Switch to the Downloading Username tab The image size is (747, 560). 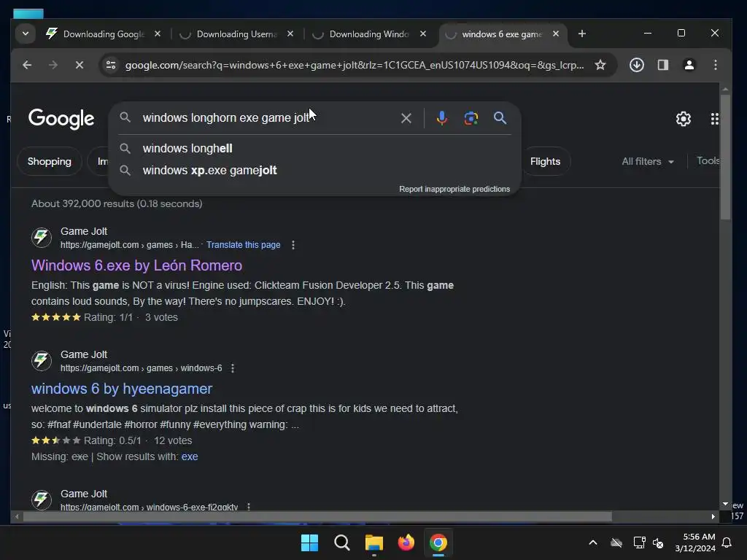click(236, 34)
